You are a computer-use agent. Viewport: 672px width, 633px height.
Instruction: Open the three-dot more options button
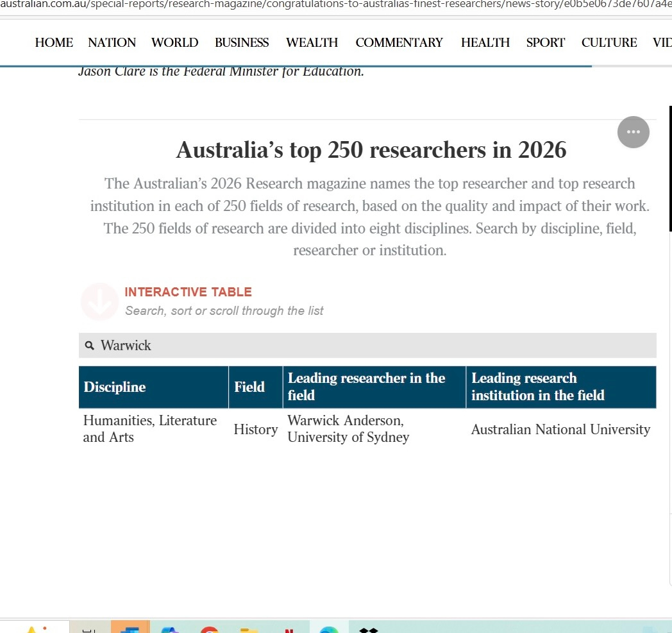coord(633,132)
